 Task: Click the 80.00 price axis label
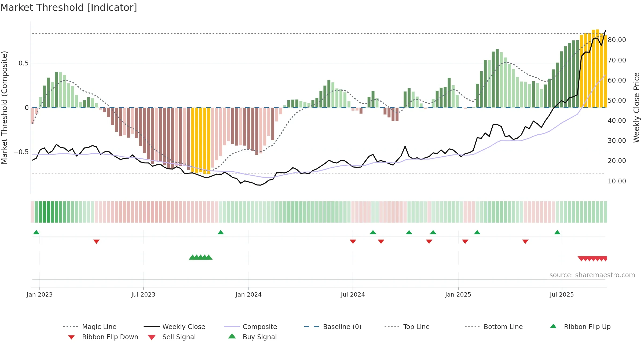pyautogui.click(x=617, y=40)
